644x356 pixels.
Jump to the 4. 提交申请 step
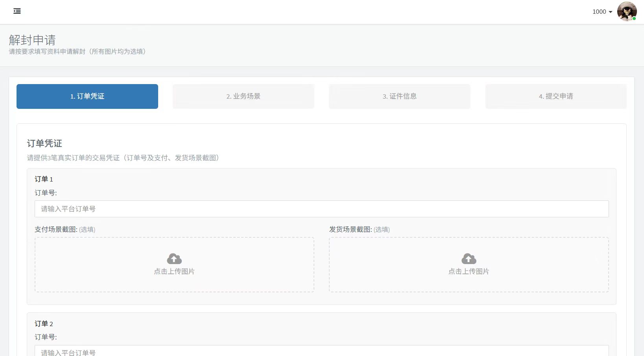coord(555,96)
